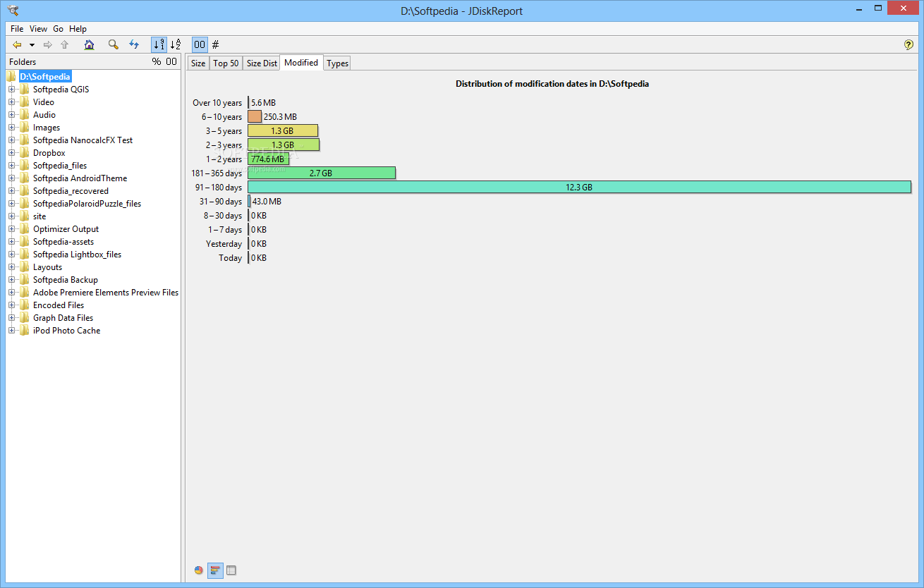Select Adobe Premiere Elements Preview Files folder
This screenshot has height=588, width=924.
pos(106,293)
